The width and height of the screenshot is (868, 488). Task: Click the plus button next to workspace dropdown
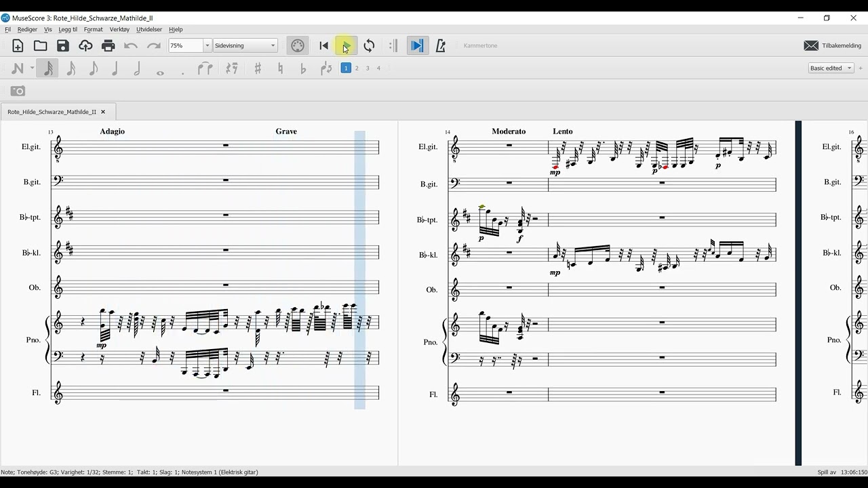tap(861, 68)
